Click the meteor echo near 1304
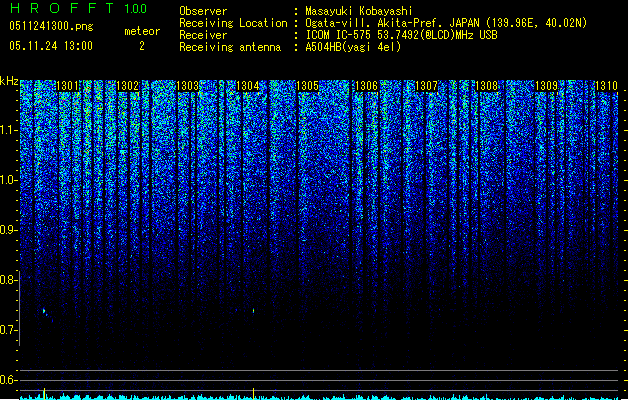The image size is (629, 400). [x=254, y=311]
